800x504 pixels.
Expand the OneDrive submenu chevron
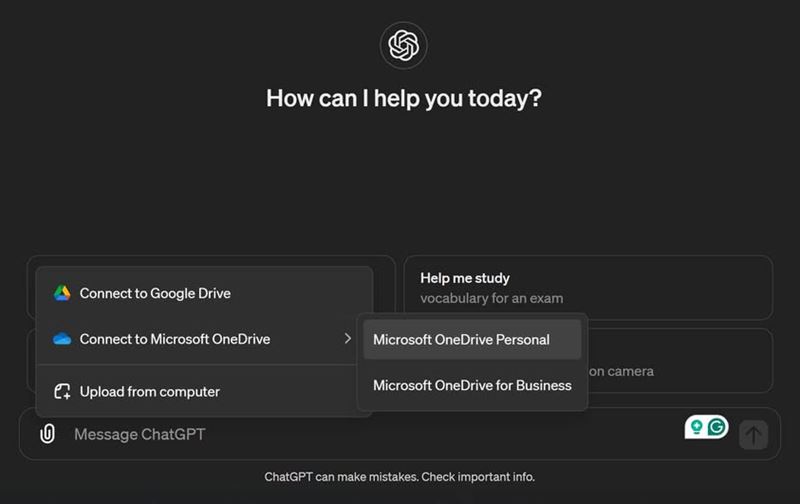click(347, 339)
